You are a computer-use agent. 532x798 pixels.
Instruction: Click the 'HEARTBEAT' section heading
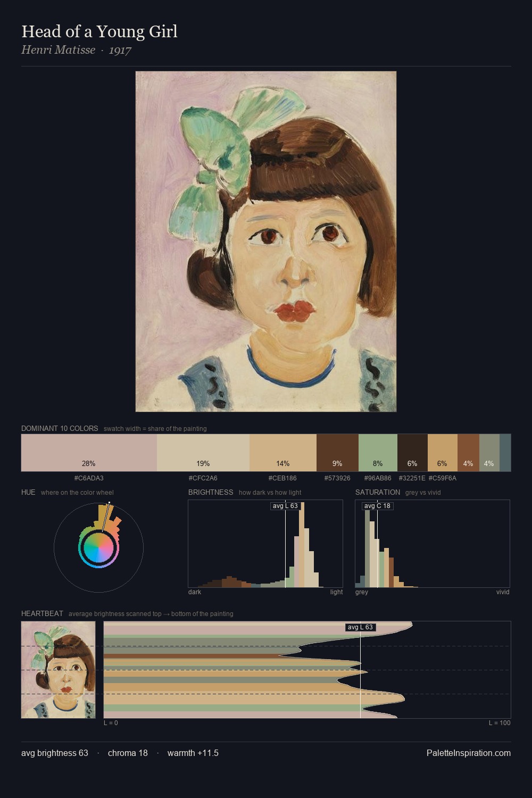pyautogui.click(x=42, y=613)
